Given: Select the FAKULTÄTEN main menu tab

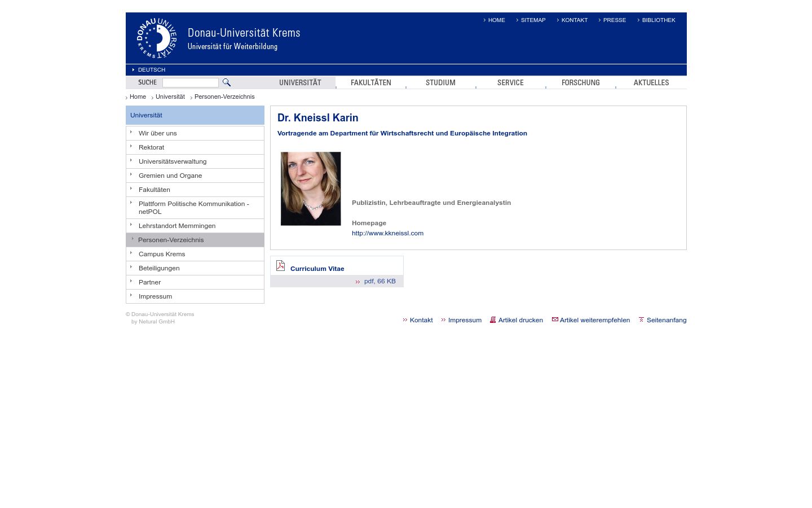Looking at the screenshot, I should point(370,82).
